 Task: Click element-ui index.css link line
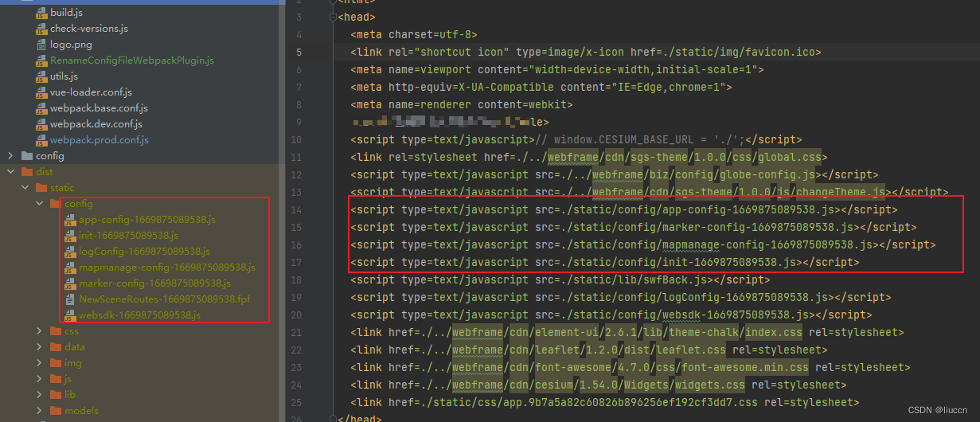(627, 333)
